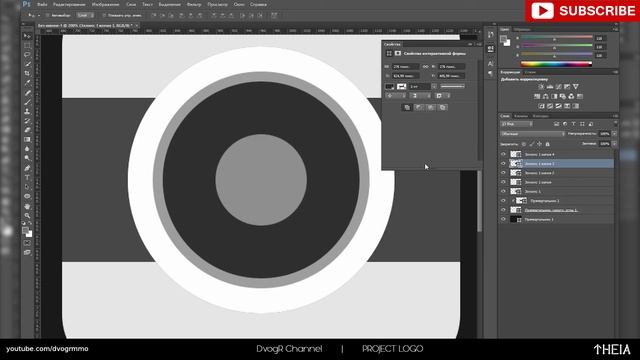
Task: Click the lock position button
Action: (540, 144)
